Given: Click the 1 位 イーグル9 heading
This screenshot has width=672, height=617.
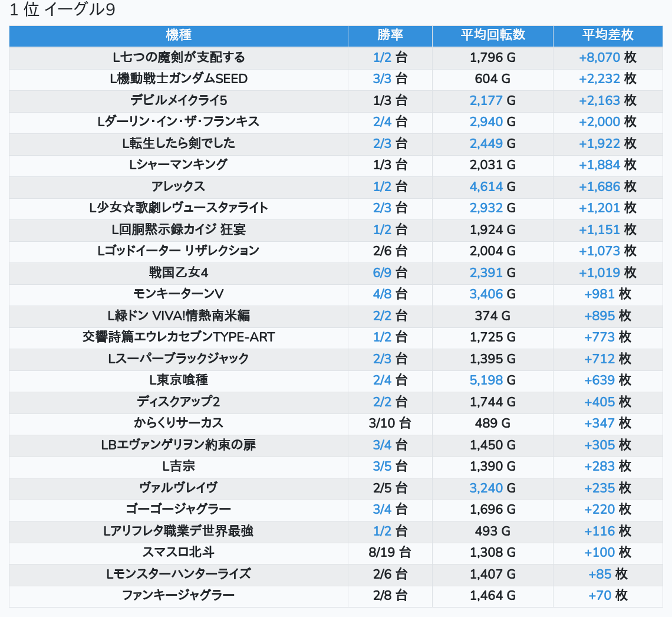Looking at the screenshot, I should (x=62, y=11).
